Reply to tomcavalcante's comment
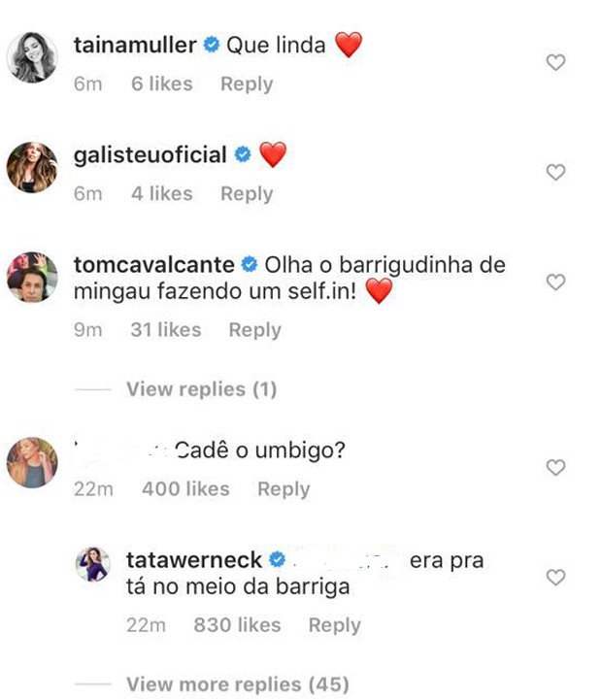The width and height of the screenshot is (602, 700). click(x=254, y=330)
